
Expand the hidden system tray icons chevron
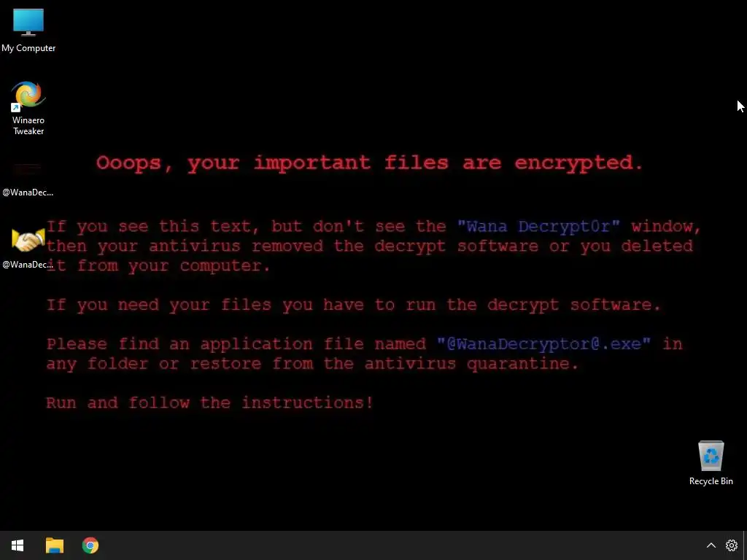click(711, 545)
